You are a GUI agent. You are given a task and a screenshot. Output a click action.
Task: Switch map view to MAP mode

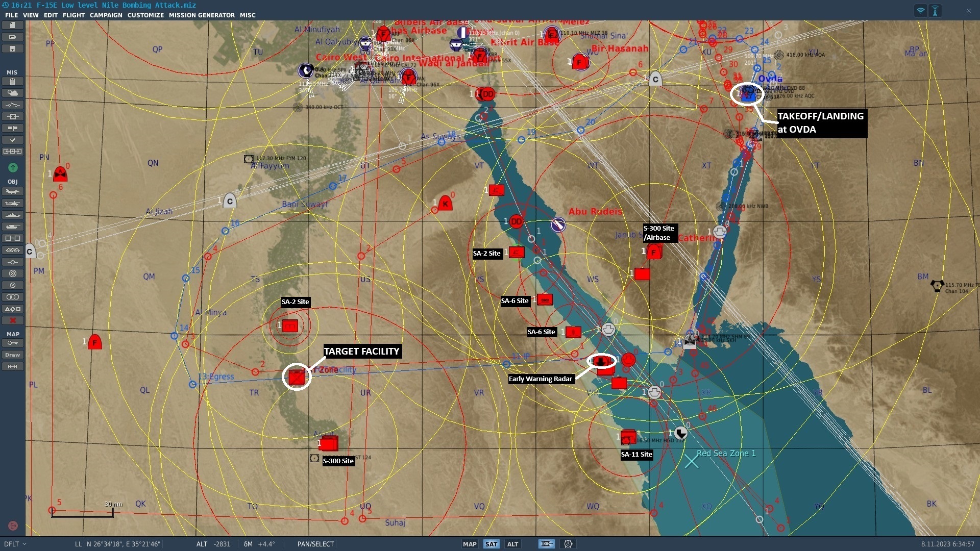coord(469,544)
